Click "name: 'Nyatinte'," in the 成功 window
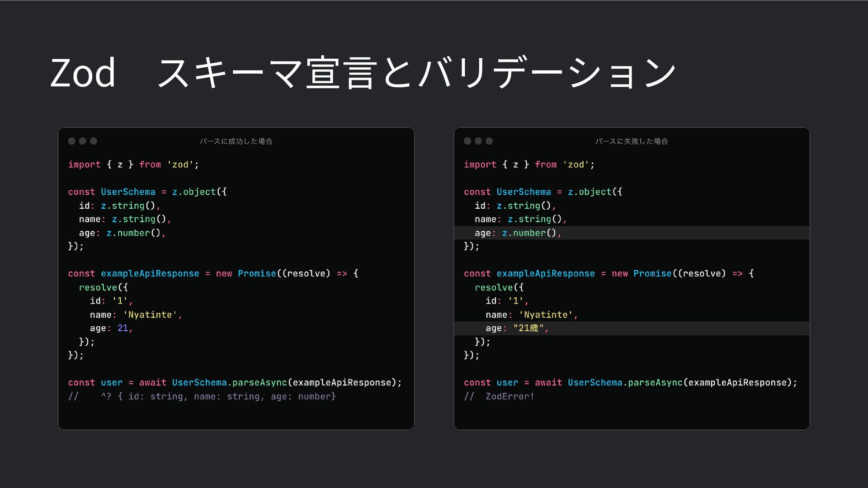868x488 pixels. (x=136, y=314)
